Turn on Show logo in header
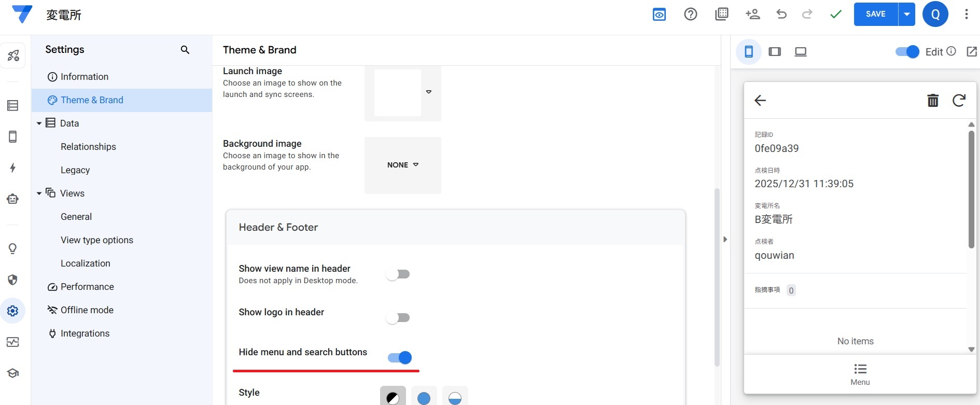 [398, 318]
